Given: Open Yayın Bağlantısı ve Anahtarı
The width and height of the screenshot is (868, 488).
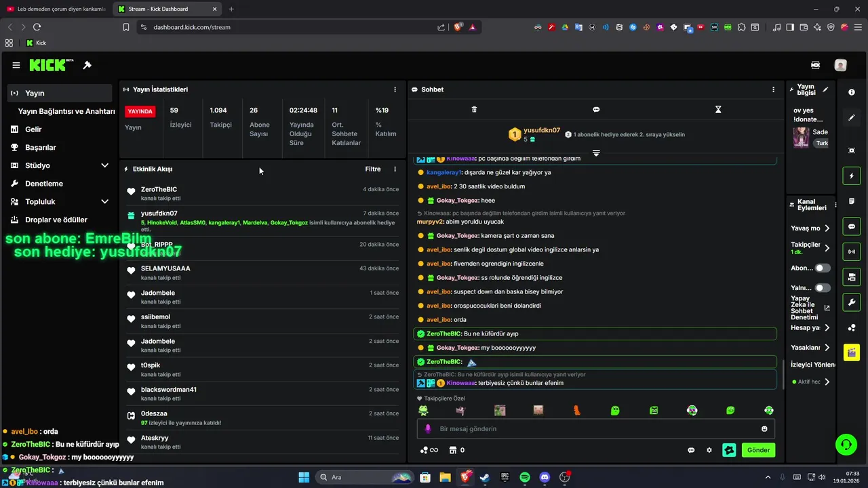Looking at the screenshot, I should click(x=66, y=111).
